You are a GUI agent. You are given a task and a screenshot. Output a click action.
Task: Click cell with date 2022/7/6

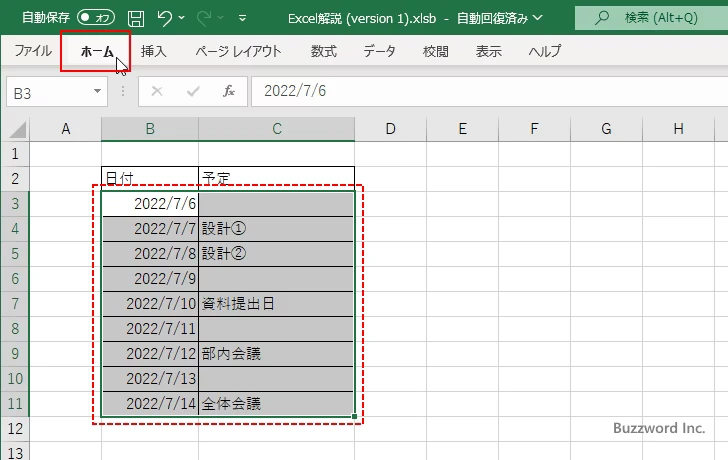150,204
